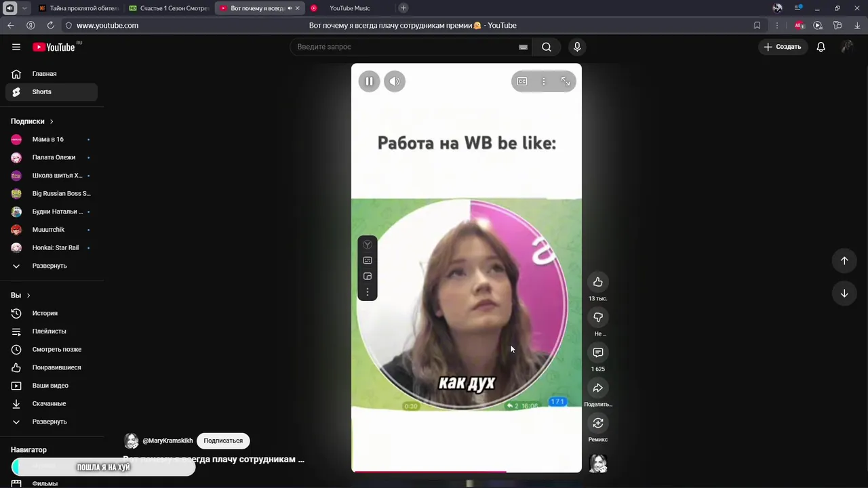Viewport: 868px width, 488px height.
Task: Toggle subtitles on the Short
Action: [x=522, y=81]
